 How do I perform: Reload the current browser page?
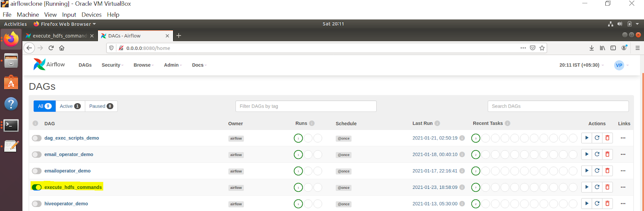point(51,48)
